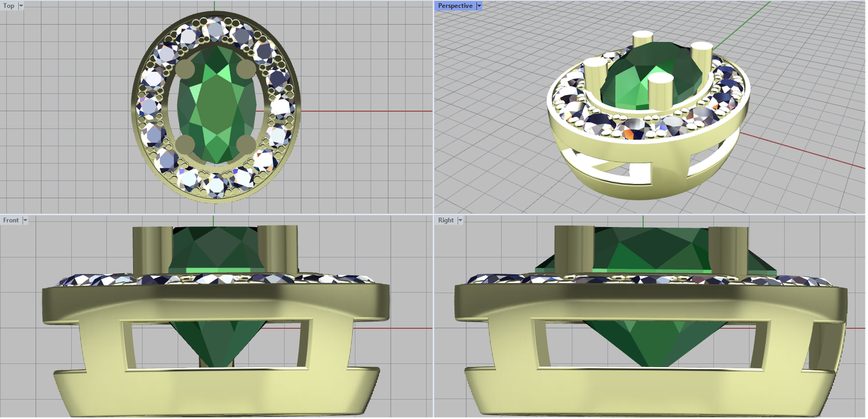The image size is (868, 419).
Task: Select the nearest front prong in Perspective view
Action: (661, 91)
